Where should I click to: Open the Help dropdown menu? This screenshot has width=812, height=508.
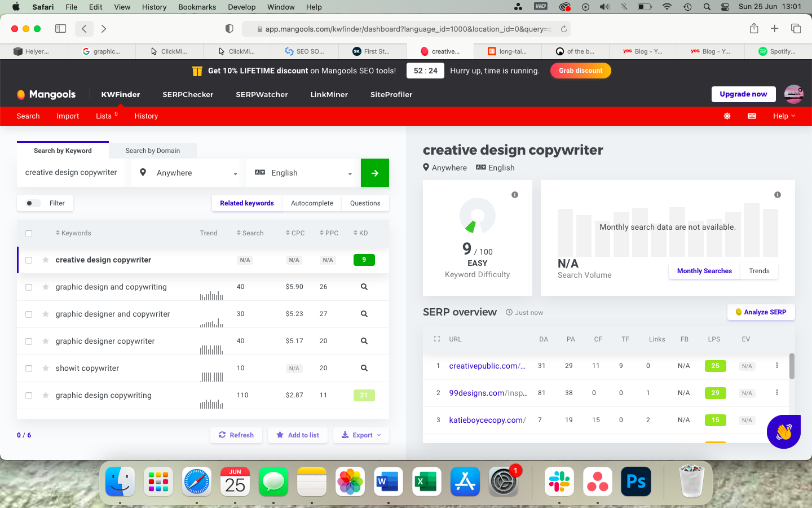coord(784,116)
